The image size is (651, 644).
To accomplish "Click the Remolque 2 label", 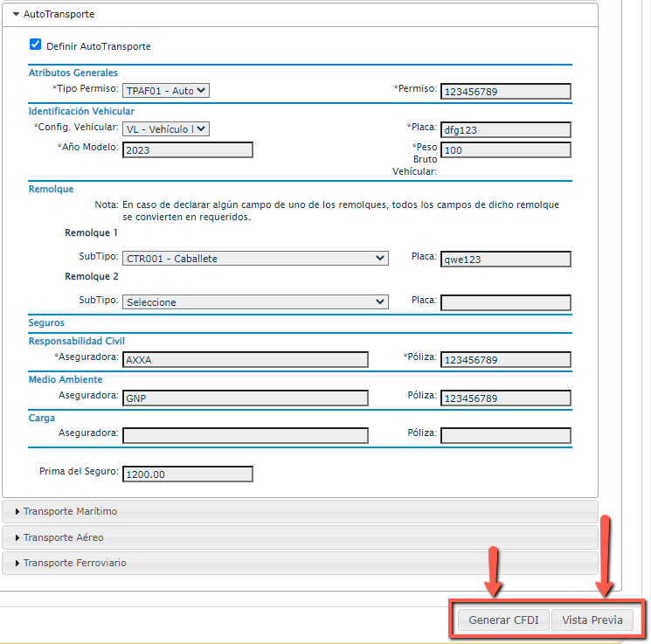I will click(x=92, y=276).
